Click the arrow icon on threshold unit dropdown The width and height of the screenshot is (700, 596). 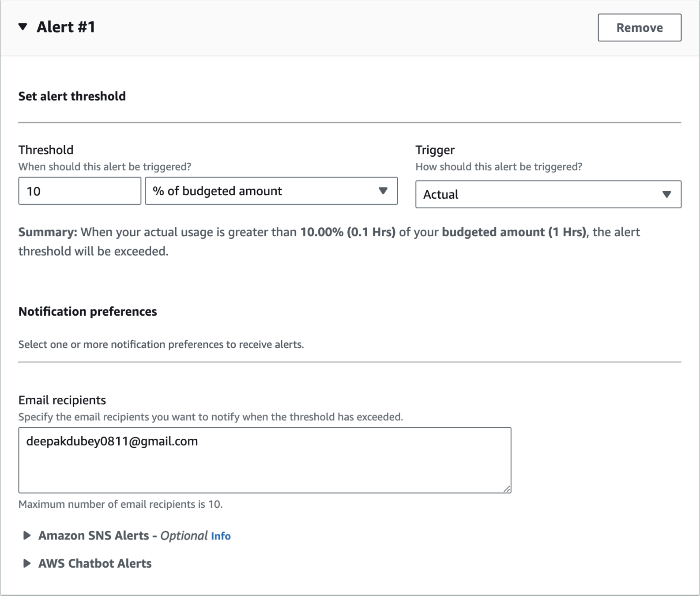pos(383,191)
